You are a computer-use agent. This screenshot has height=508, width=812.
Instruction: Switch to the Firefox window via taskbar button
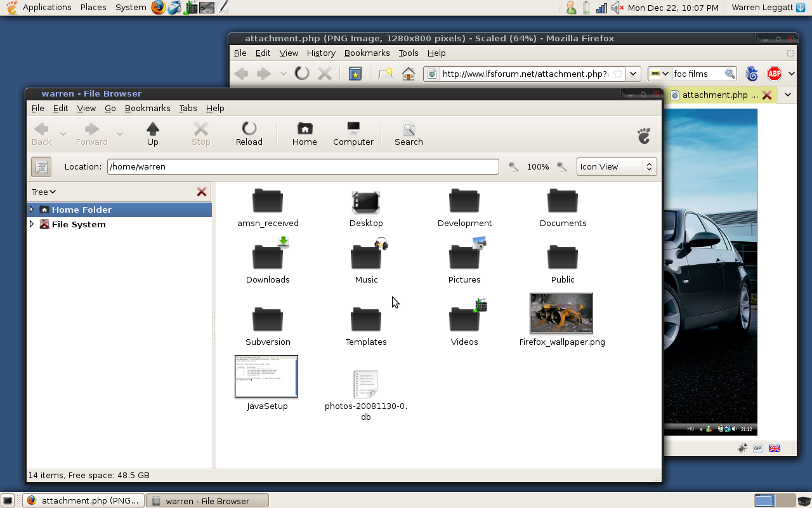click(x=84, y=500)
